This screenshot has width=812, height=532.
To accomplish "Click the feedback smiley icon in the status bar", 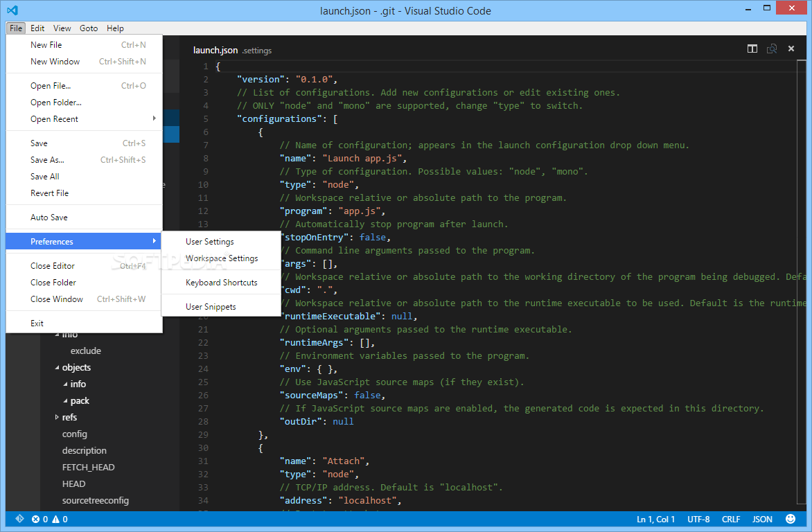I will [791, 519].
